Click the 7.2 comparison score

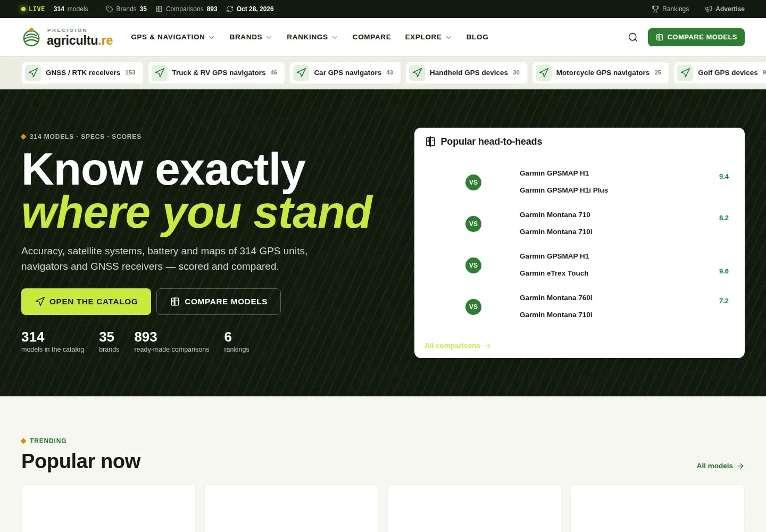[x=724, y=301]
